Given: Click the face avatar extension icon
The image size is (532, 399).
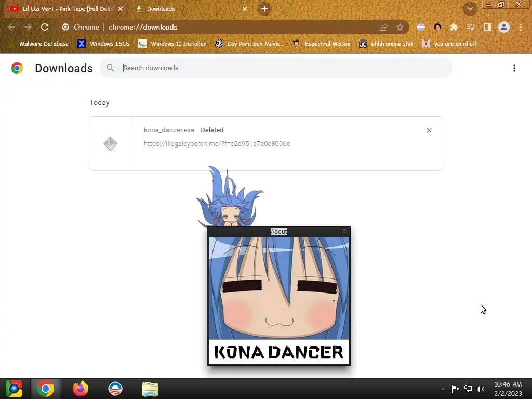Looking at the screenshot, I should point(437,27).
